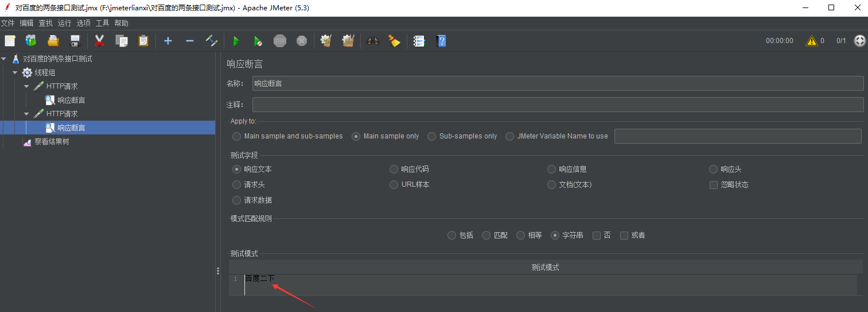Open the 文件 menu

point(8,23)
